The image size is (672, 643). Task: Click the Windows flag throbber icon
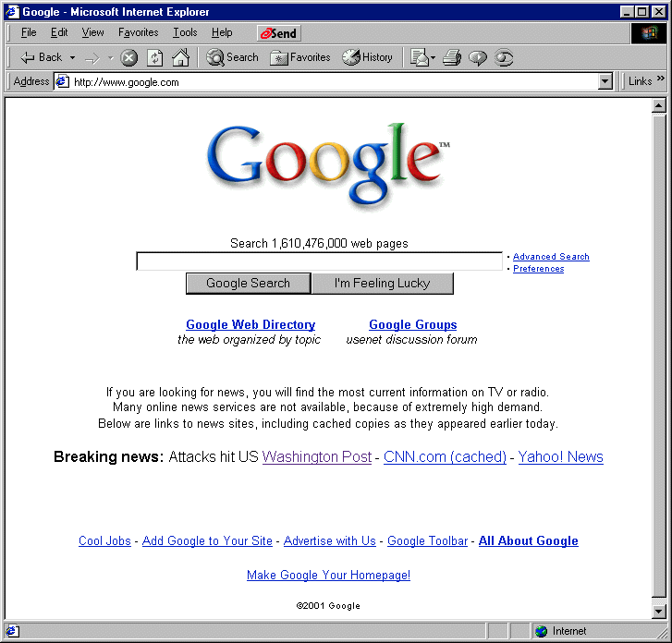tap(649, 33)
